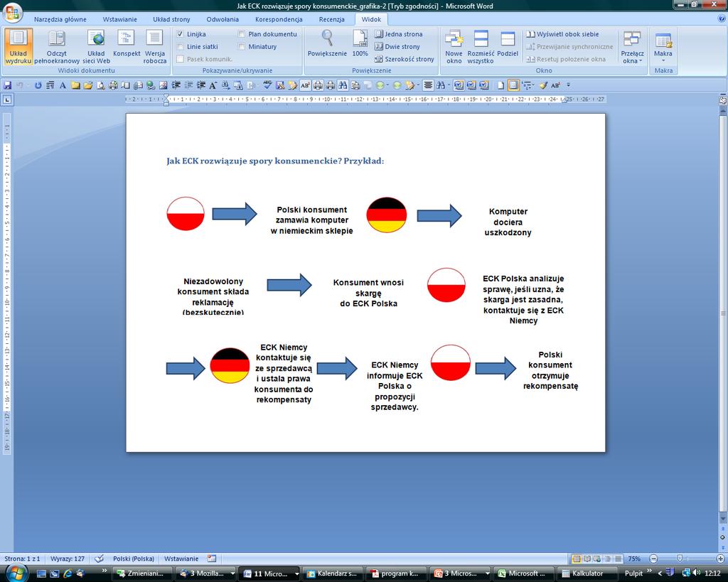Show hidden system tray icons chevron
728x582 pixels.
[660, 573]
